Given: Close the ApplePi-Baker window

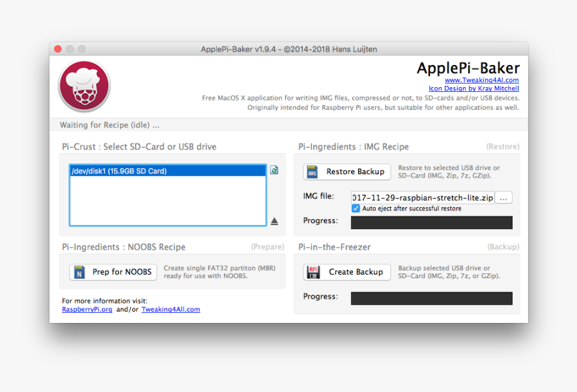Looking at the screenshot, I should pos(58,49).
